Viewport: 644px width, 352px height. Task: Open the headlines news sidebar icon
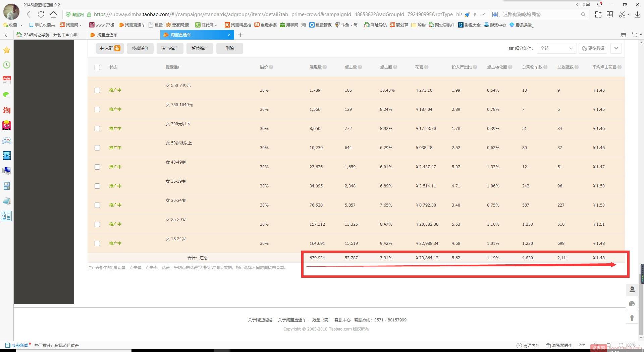pyautogui.click(x=7, y=80)
